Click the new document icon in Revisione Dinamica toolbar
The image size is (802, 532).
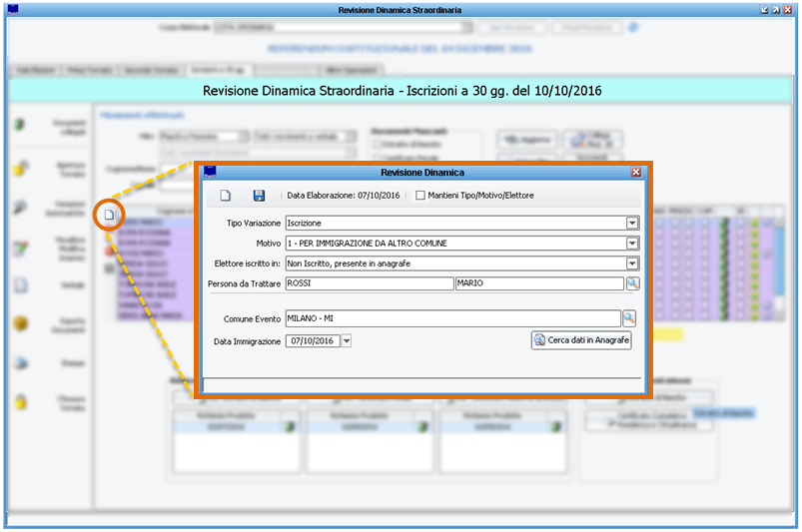coord(226,196)
